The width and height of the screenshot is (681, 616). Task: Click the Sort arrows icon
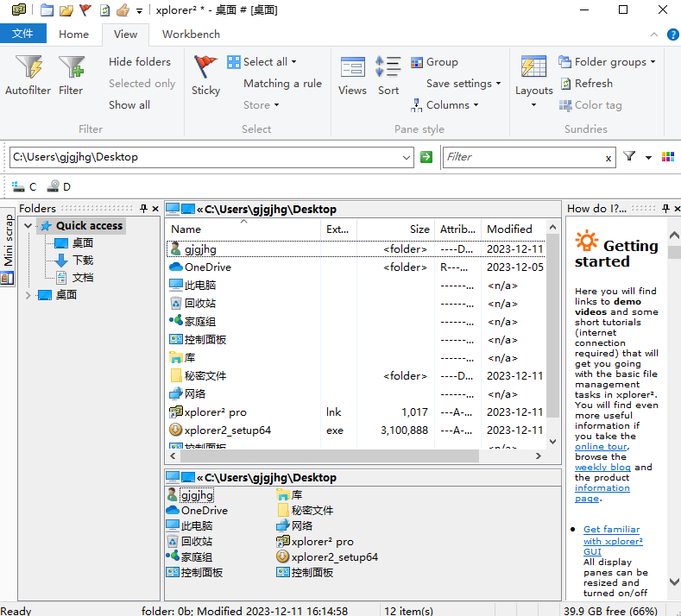point(388,69)
